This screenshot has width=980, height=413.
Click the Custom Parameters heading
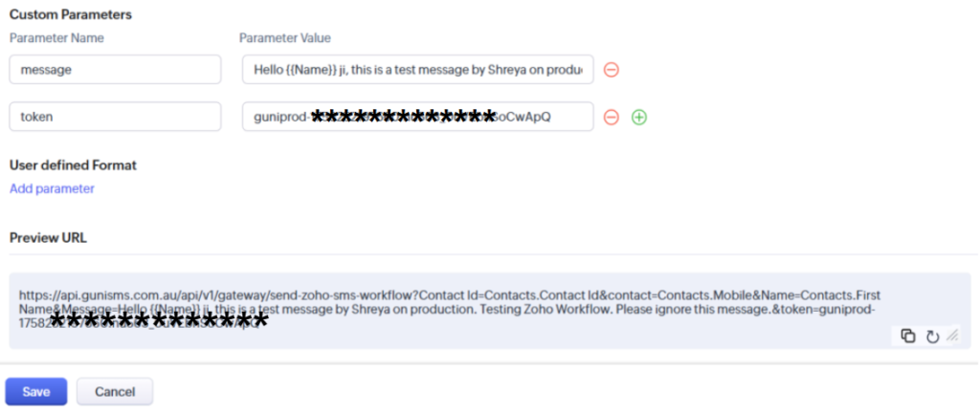(71, 15)
